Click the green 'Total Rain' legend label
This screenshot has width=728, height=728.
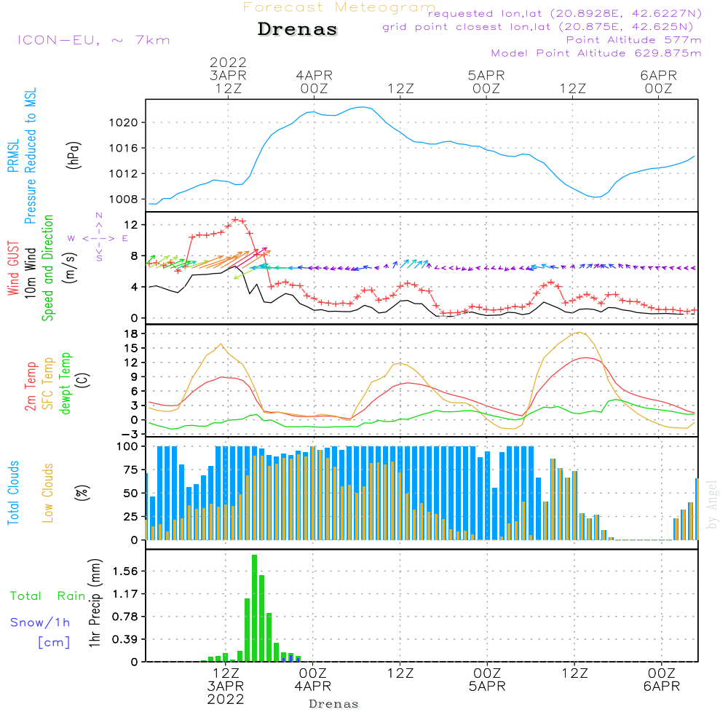click(x=48, y=596)
